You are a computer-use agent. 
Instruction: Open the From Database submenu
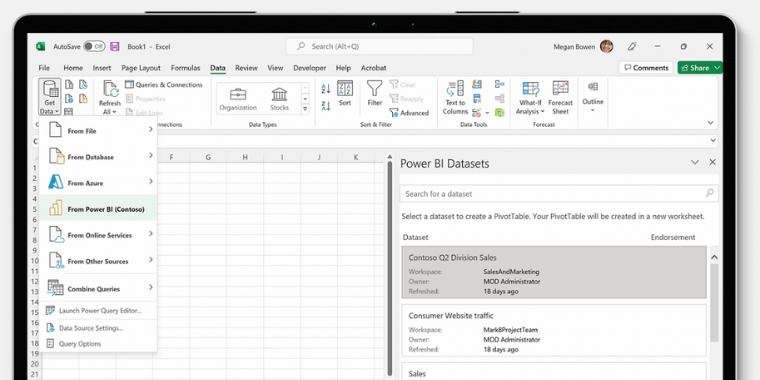pyautogui.click(x=98, y=157)
